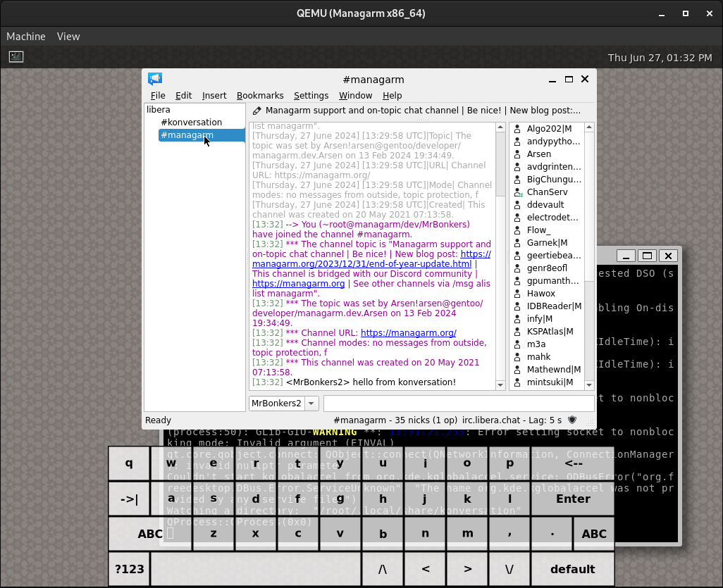Open the Bookmarks menu

[260, 95]
